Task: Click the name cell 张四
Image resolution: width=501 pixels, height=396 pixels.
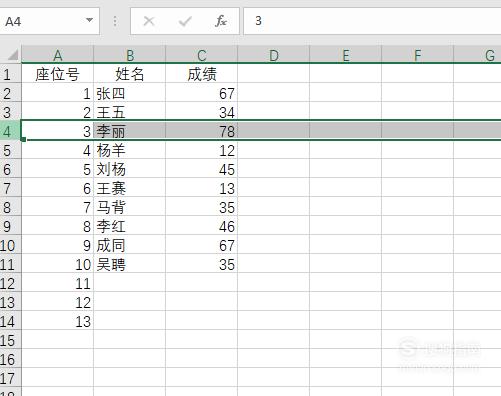Action: tap(130, 93)
